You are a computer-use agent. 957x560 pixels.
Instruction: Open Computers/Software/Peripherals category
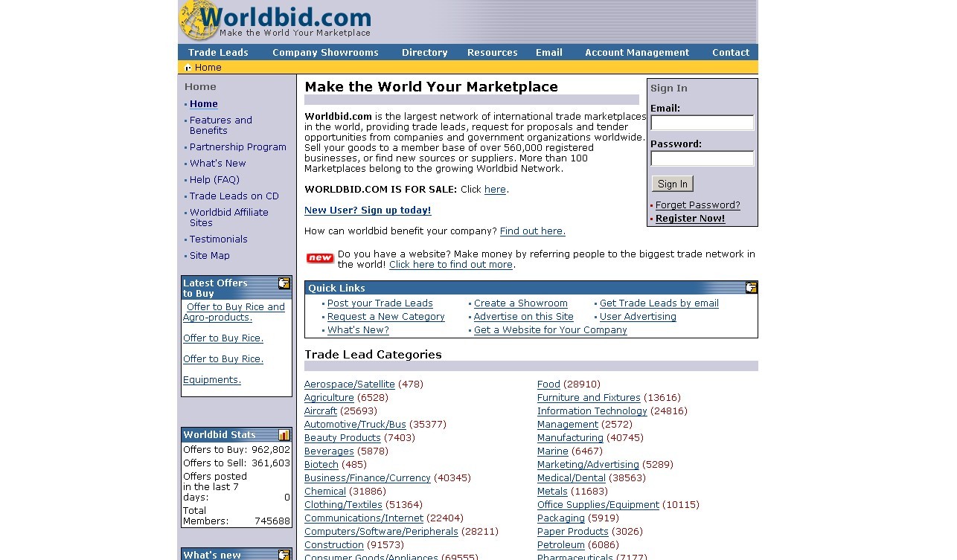click(x=381, y=532)
